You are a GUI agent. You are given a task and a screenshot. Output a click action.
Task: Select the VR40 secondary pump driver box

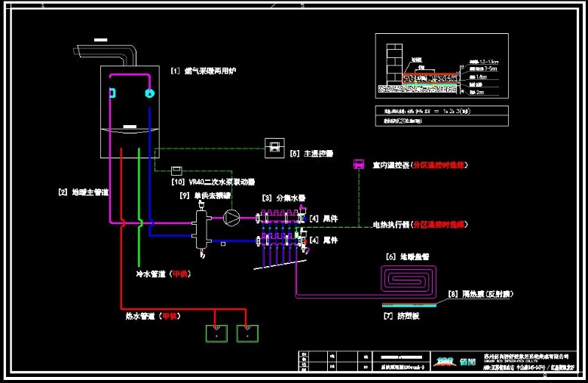point(176,170)
